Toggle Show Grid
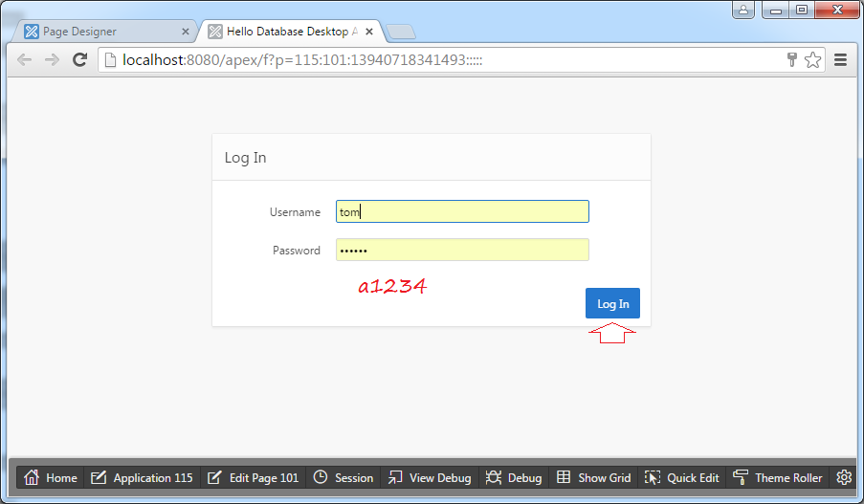Viewport: 864px width, 504px height. 593,477
